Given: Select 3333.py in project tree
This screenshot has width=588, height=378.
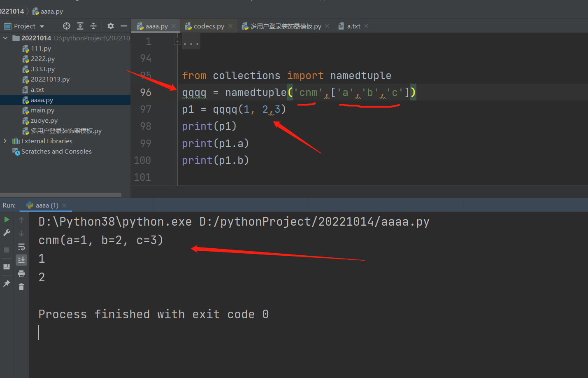Looking at the screenshot, I should tap(42, 69).
